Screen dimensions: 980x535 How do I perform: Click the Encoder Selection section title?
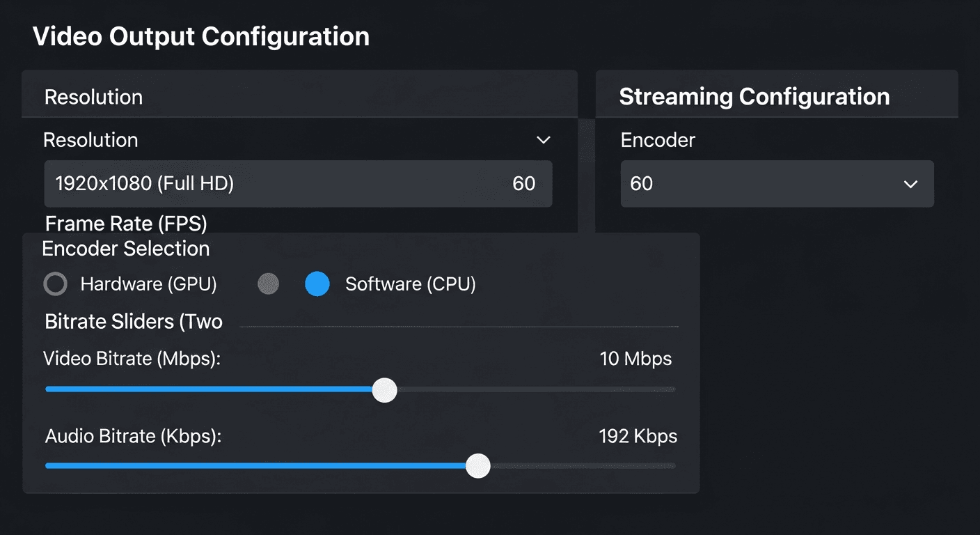point(126,248)
